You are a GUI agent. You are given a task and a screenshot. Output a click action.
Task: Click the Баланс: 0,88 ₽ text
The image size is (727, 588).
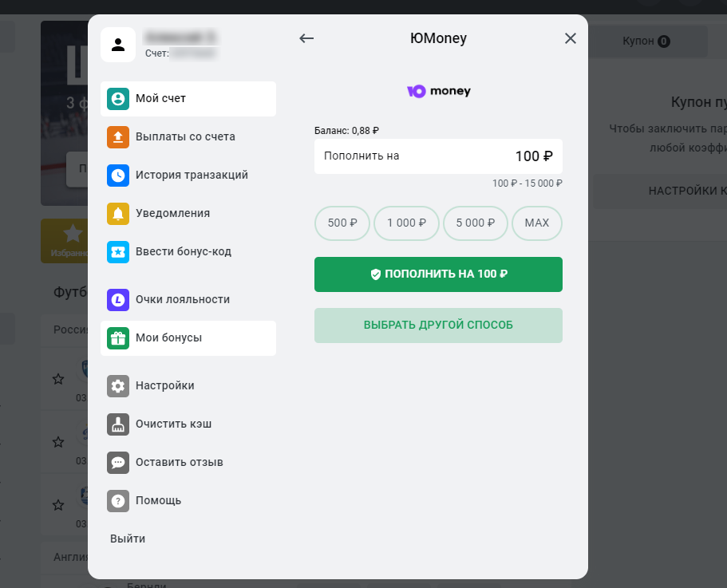[346, 131]
